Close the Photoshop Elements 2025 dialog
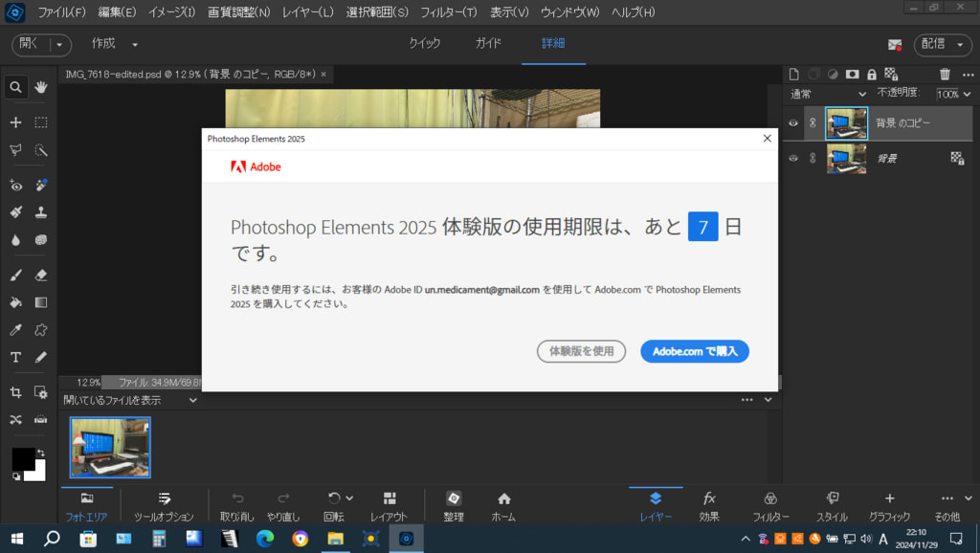980x553 pixels. [767, 139]
